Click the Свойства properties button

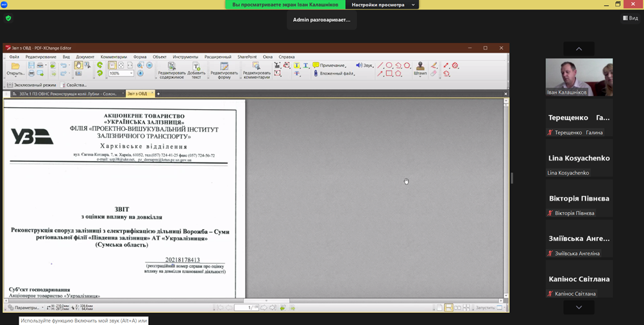click(74, 85)
